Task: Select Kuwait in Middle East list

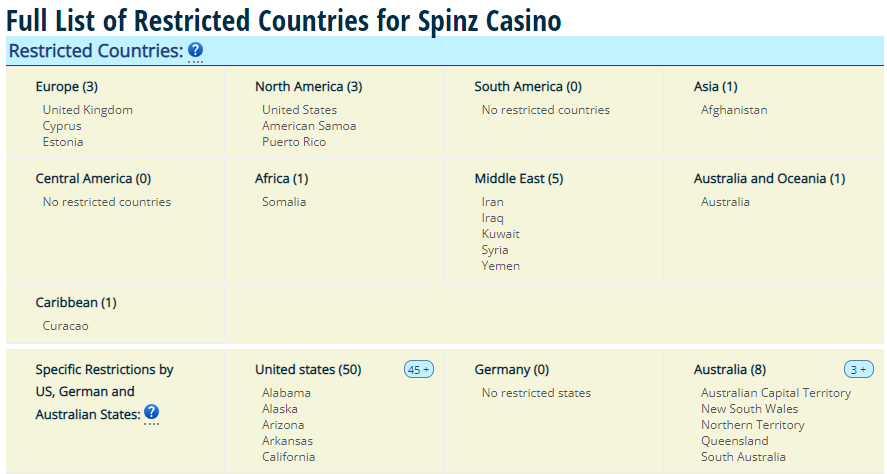Action: pos(500,234)
